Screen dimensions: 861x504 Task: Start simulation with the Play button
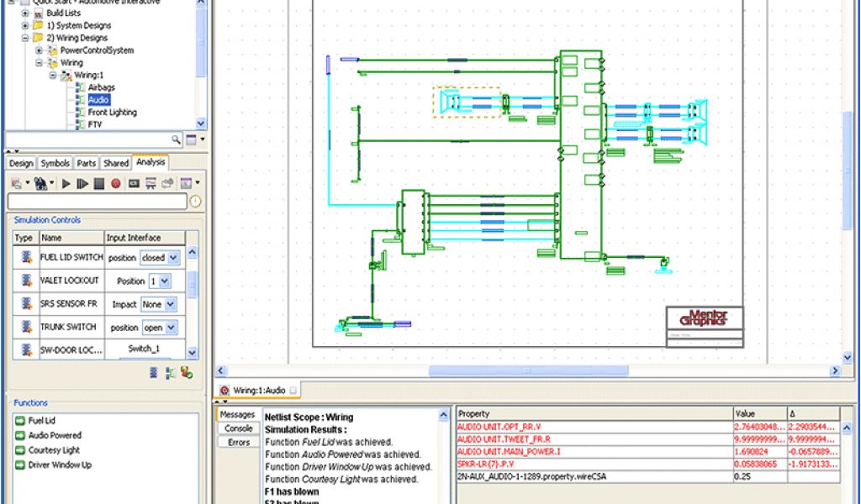tap(66, 183)
